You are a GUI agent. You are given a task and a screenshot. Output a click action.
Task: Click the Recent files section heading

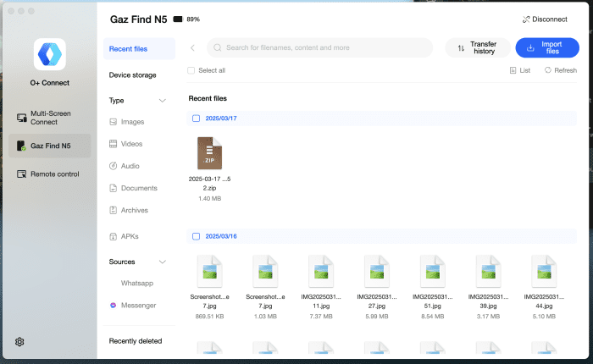(208, 98)
